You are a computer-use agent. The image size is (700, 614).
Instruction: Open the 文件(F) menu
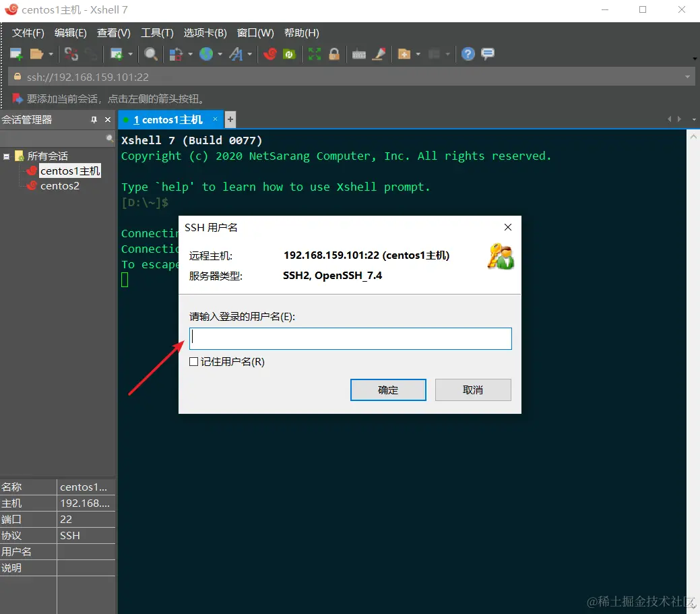28,33
